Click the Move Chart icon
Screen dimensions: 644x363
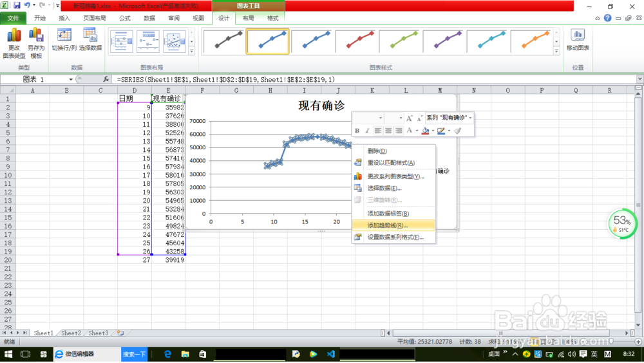click(578, 40)
